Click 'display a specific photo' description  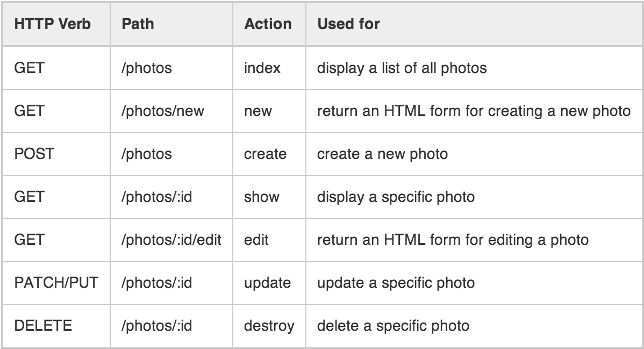[396, 197]
